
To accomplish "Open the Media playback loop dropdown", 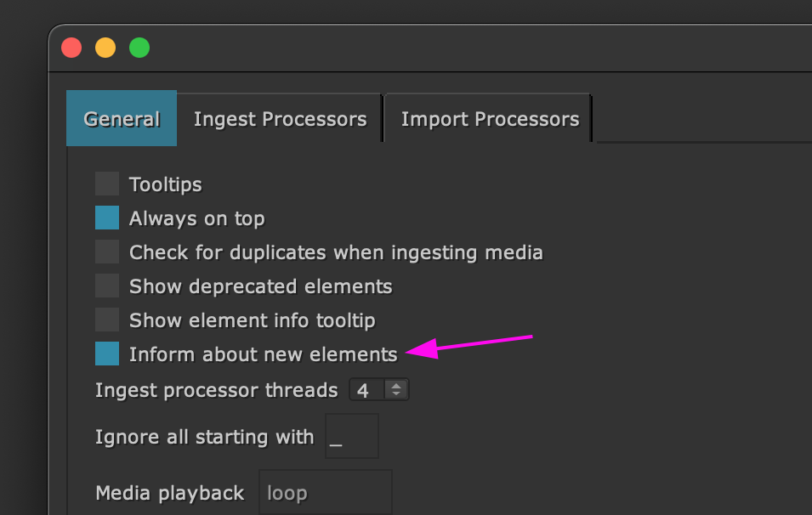I will pyautogui.click(x=325, y=493).
